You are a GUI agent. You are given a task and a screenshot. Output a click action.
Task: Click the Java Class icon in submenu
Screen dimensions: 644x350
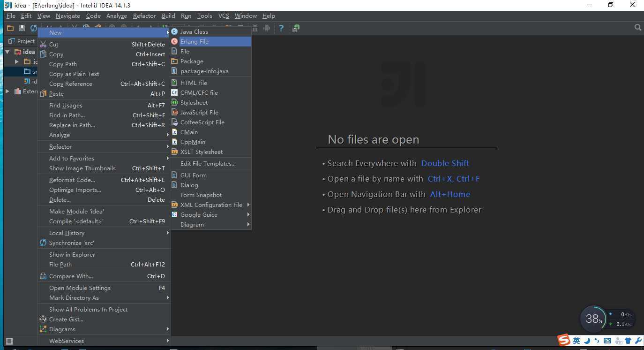coord(174,31)
